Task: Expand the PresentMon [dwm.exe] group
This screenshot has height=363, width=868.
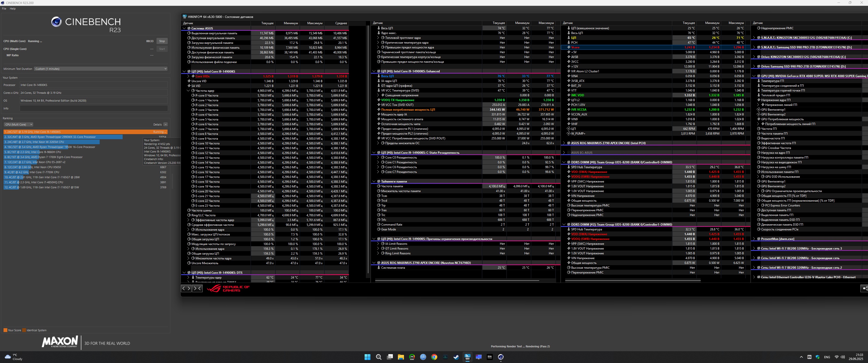Action: (x=754, y=239)
